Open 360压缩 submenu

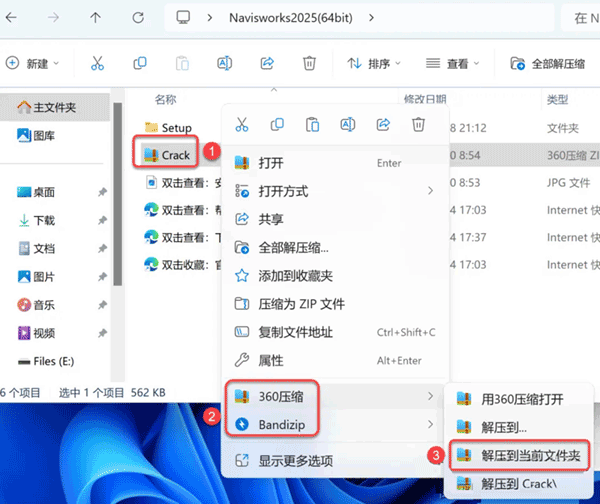point(335,396)
